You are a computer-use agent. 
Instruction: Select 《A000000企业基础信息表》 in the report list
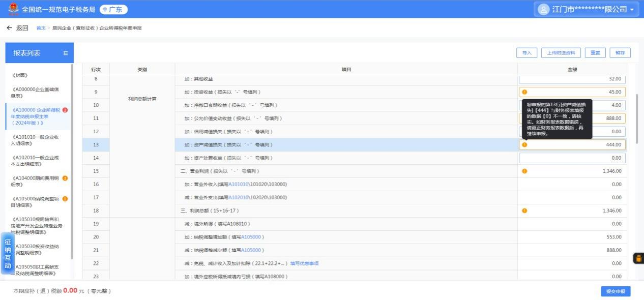click(35, 93)
